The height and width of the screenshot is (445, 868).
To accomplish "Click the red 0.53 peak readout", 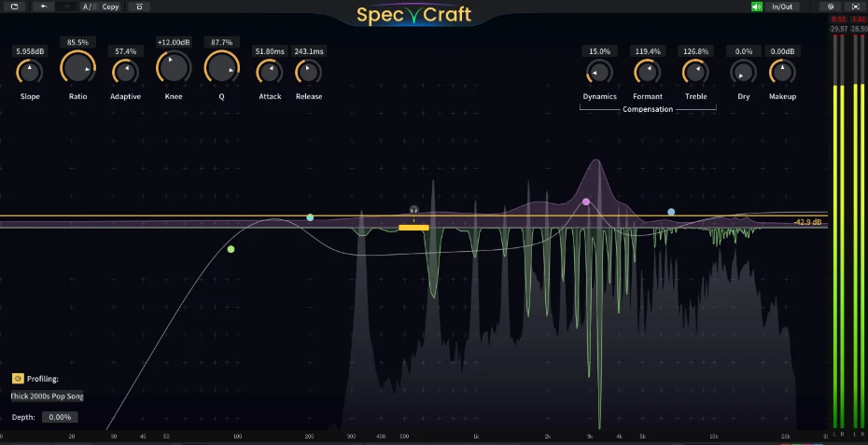I will pos(838,20).
